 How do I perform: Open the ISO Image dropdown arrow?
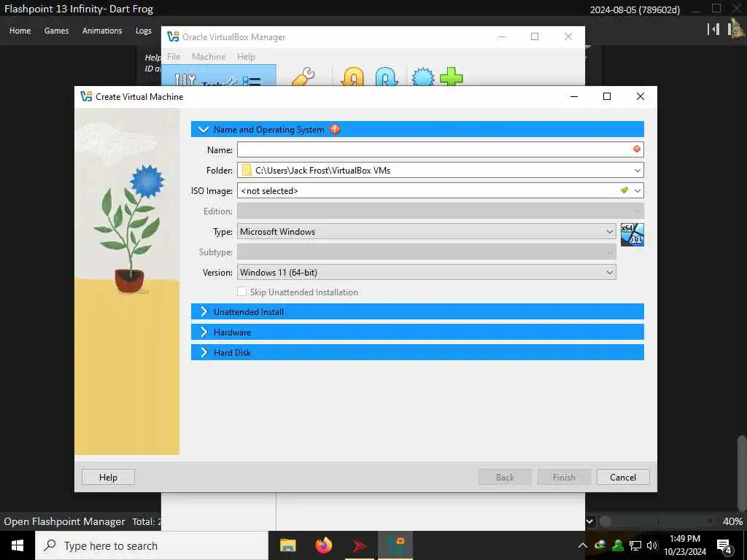pyautogui.click(x=638, y=190)
